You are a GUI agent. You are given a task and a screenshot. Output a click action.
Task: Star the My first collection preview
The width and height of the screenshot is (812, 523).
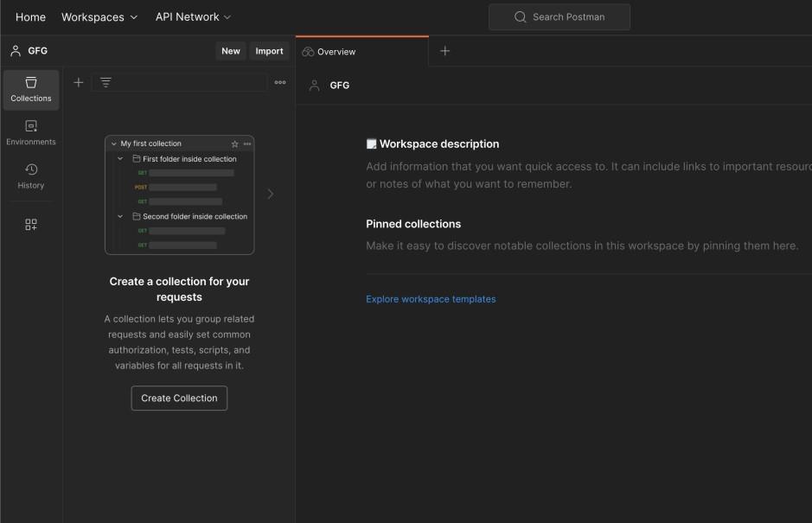point(234,144)
